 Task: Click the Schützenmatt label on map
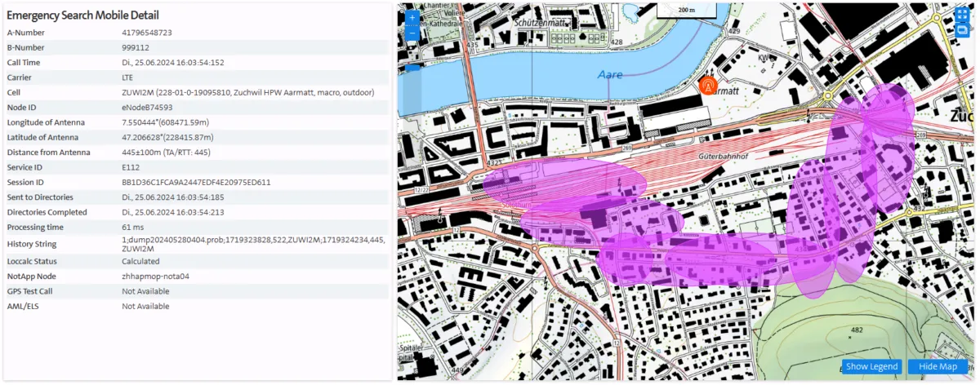pos(538,23)
